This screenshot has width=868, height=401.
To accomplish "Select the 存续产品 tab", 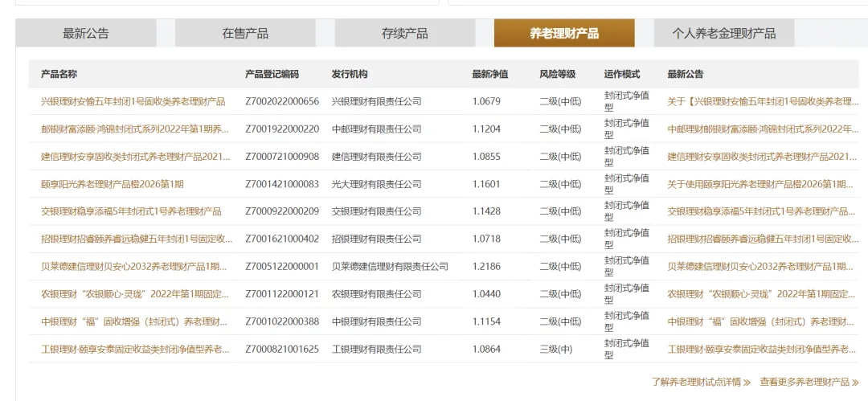I will click(x=404, y=34).
